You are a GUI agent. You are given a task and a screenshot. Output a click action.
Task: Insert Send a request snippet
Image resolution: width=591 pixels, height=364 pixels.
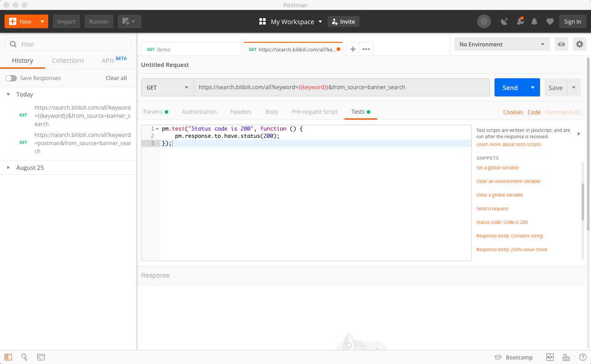[x=492, y=208]
